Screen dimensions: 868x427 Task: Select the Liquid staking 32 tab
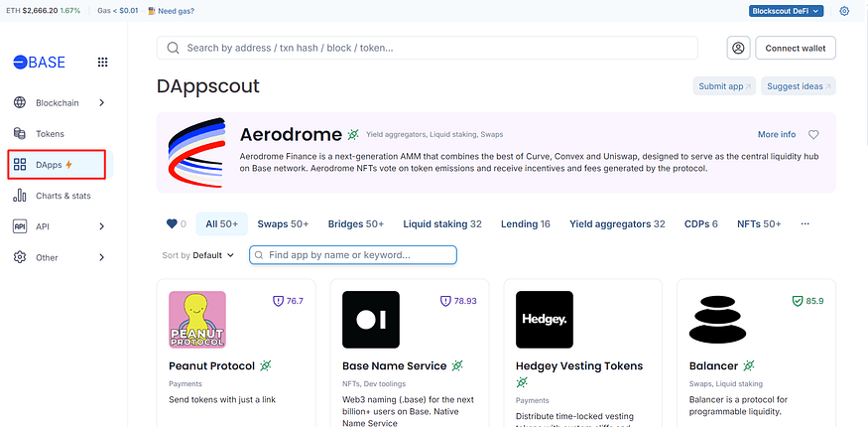click(x=442, y=223)
